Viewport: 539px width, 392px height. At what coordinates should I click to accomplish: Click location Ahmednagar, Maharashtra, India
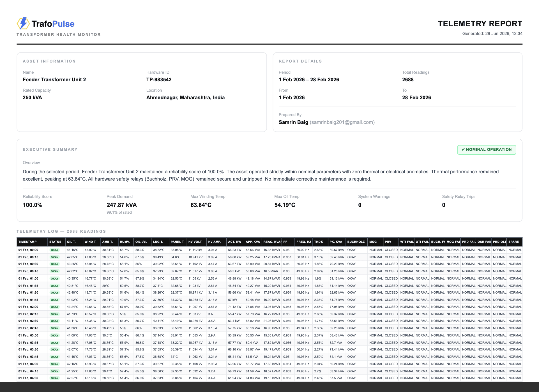[186, 98]
